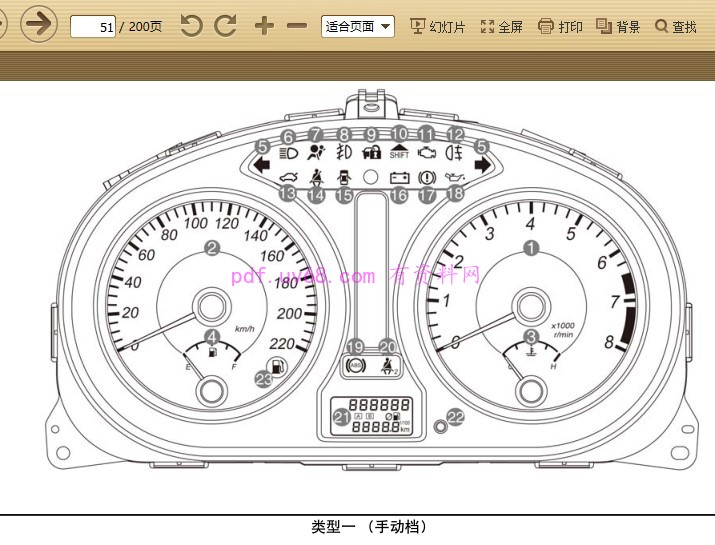
Task: Rotate the page counterclockwise
Action: coord(191,26)
